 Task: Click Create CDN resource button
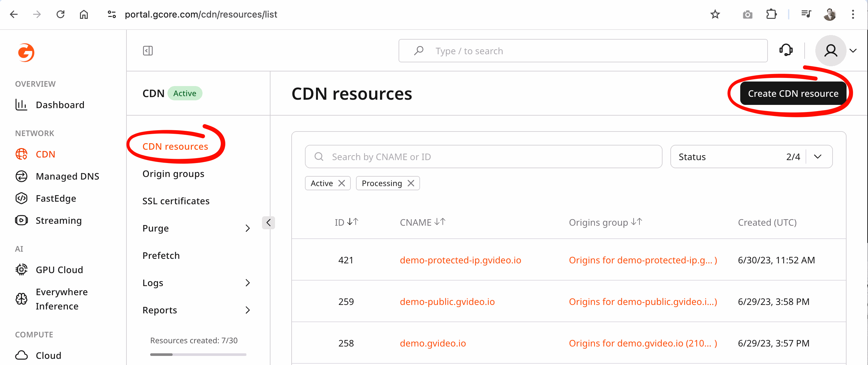pos(793,93)
